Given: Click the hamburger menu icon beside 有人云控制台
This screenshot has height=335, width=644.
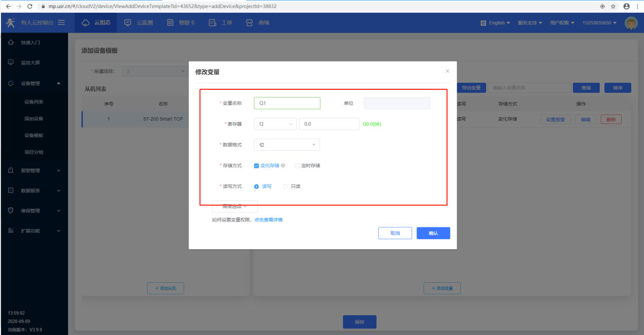Looking at the screenshot, I should [x=61, y=22].
